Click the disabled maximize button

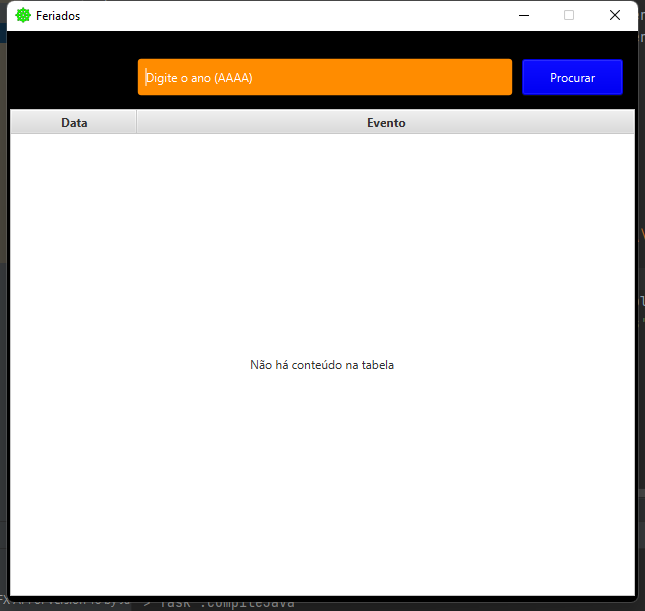(x=569, y=16)
